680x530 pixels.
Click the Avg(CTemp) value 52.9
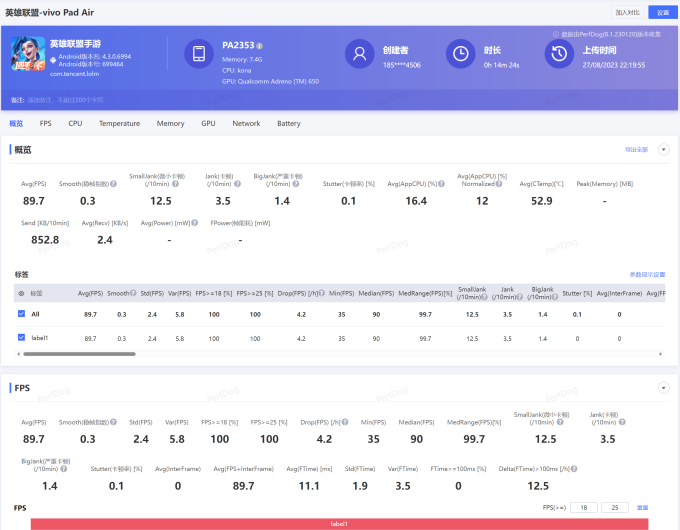542,201
